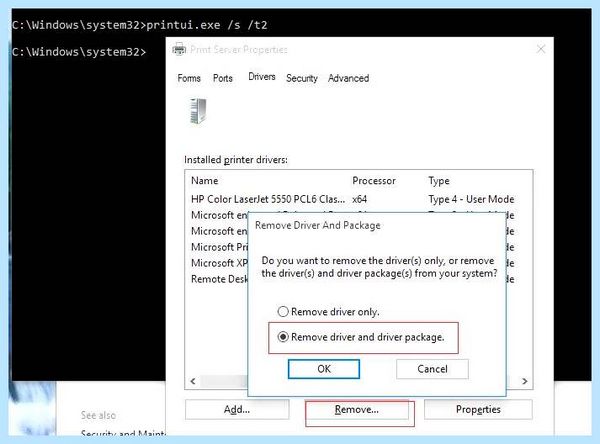This screenshot has width=600, height=444.
Task: Close the Print Server Properties window
Action: point(541,49)
